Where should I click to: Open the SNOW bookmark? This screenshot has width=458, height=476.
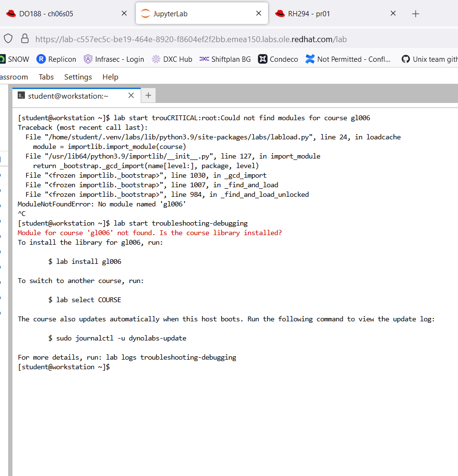[x=15, y=59]
